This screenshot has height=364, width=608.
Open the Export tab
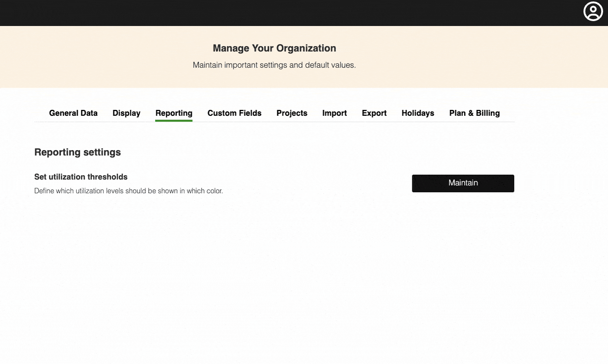click(x=374, y=113)
